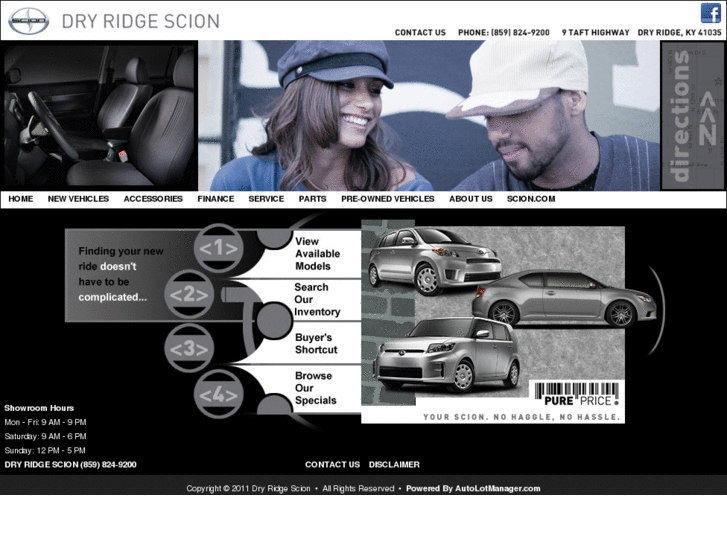The image size is (727, 545).
Task: Open the New Vehicles menu
Action: pyautogui.click(x=78, y=199)
